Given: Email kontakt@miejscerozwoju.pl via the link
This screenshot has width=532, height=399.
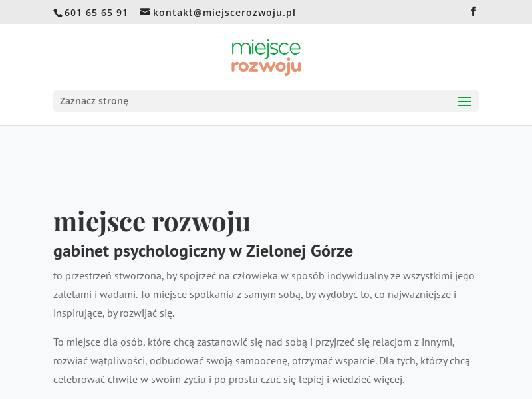Looking at the screenshot, I should [x=224, y=11].
